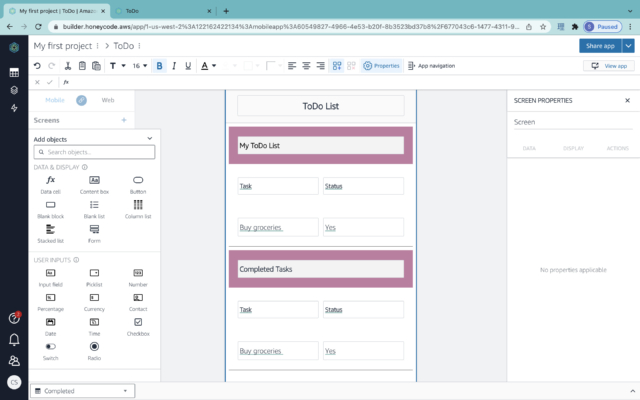Close the Screen Properties panel
640x400 pixels.
tap(627, 100)
